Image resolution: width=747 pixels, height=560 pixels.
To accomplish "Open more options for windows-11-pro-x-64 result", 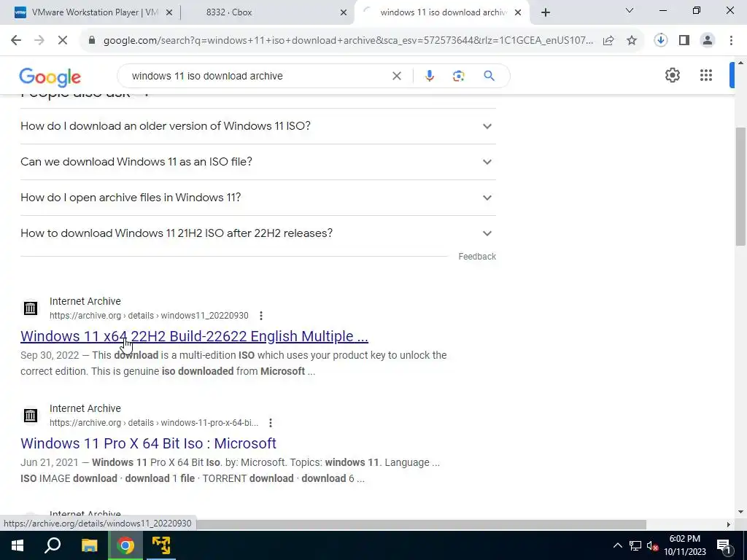I will (270, 423).
